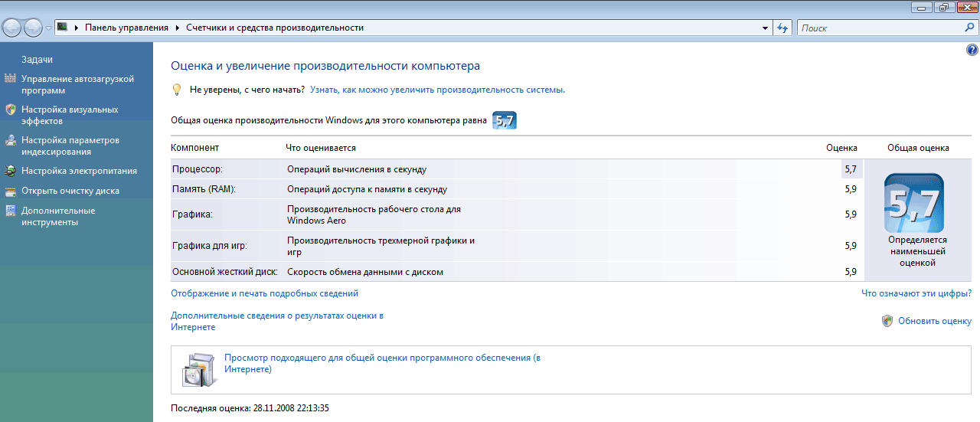Select the Графика для игр row label
The image size is (980, 422).
210,246
